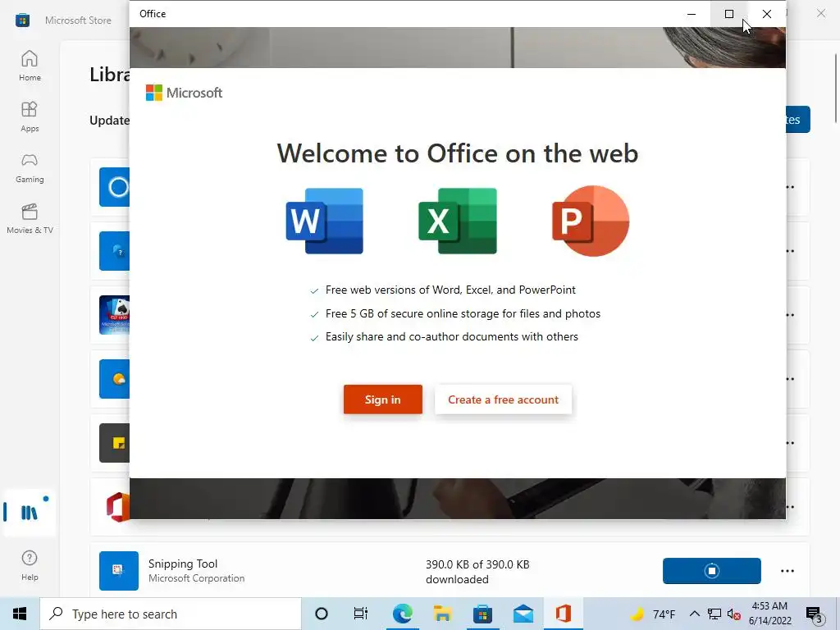Click the Sticky Notes tile in library
This screenshot has width=840, height=630.
[115, 443]
